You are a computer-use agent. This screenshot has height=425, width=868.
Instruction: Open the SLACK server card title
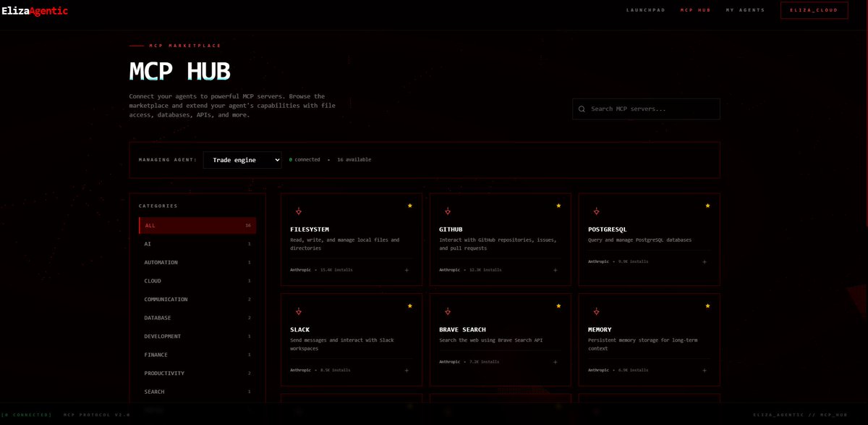coord(300,329)
